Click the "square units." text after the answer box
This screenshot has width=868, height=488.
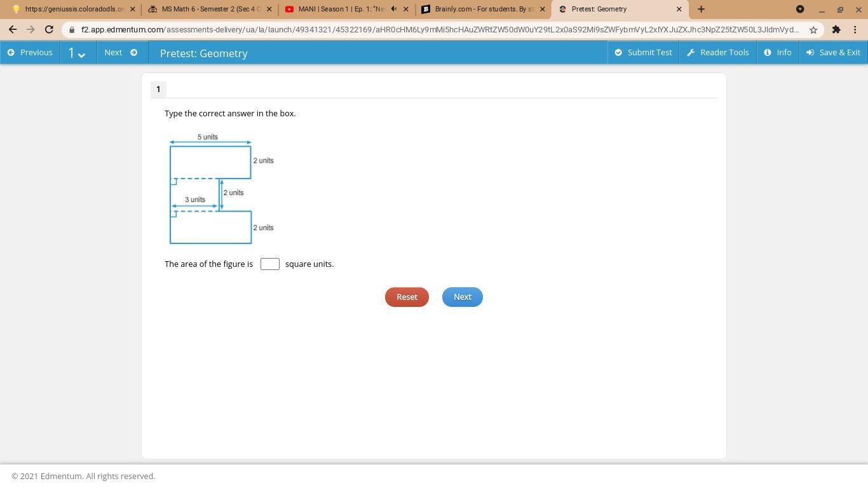click(x=309, y=264)
